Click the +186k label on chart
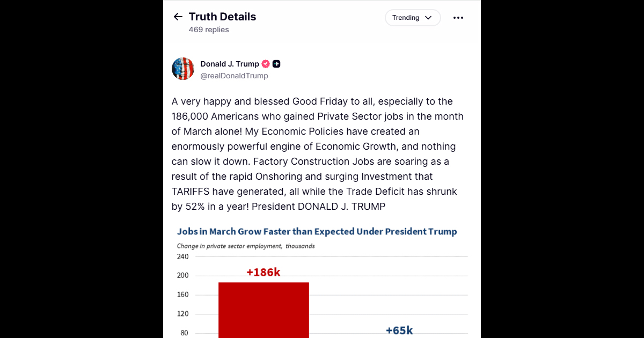 tap(264, 273)
